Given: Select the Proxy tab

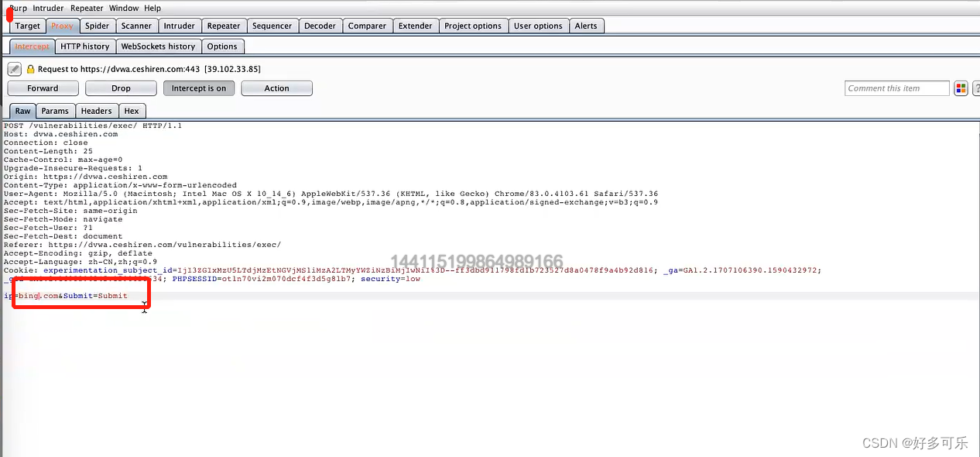Looking at the screenshot, I should point(62,26).
